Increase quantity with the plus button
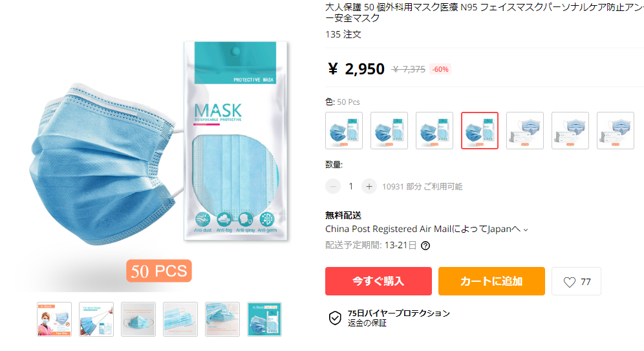This screenshot has width=644, height=351. [369, 186]
